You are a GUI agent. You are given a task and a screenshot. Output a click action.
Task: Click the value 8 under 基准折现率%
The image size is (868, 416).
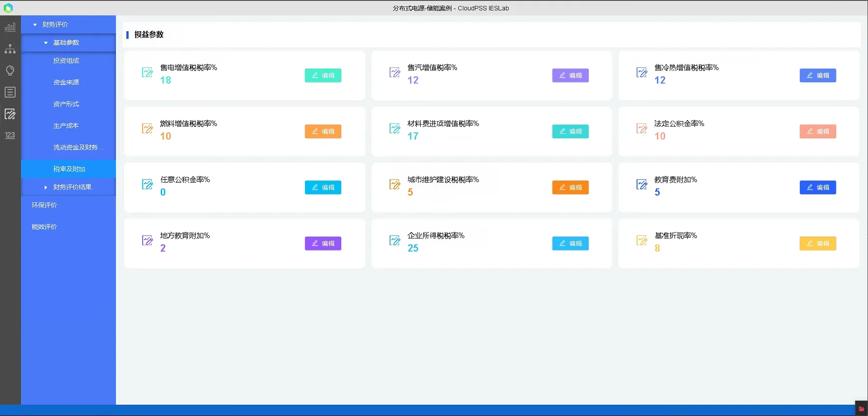657,248
